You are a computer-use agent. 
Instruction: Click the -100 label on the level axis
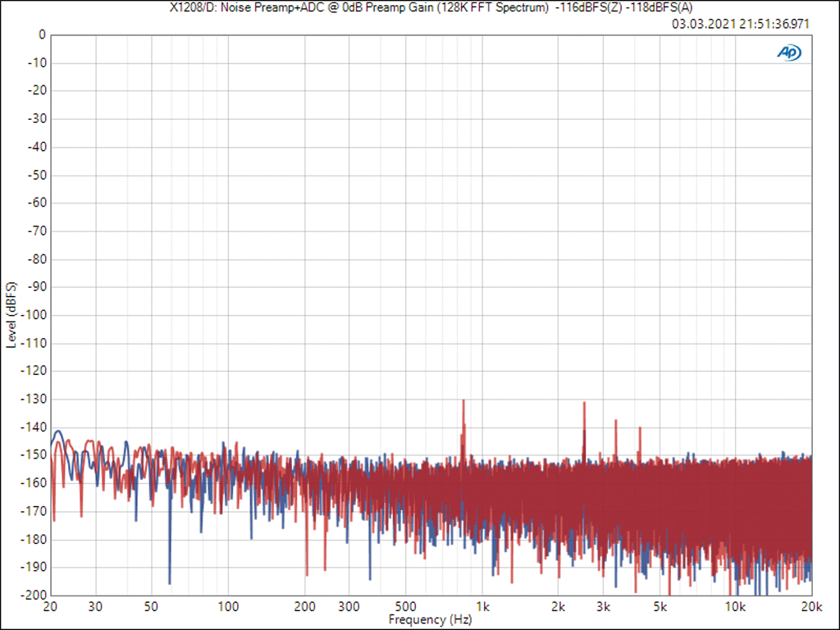(x=34, y=315)
